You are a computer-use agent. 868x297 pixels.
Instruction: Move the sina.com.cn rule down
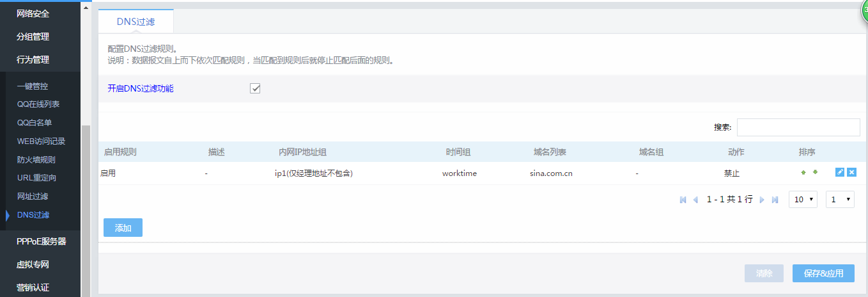[x=815, y=172]
